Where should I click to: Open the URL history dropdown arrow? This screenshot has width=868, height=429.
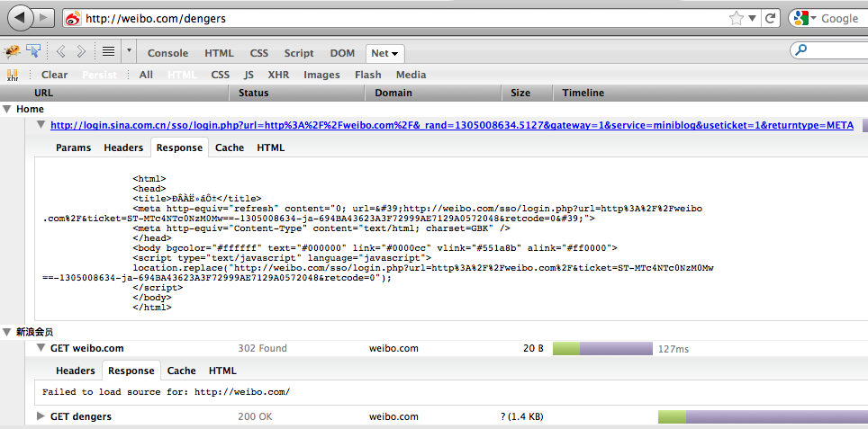(752, 18)
